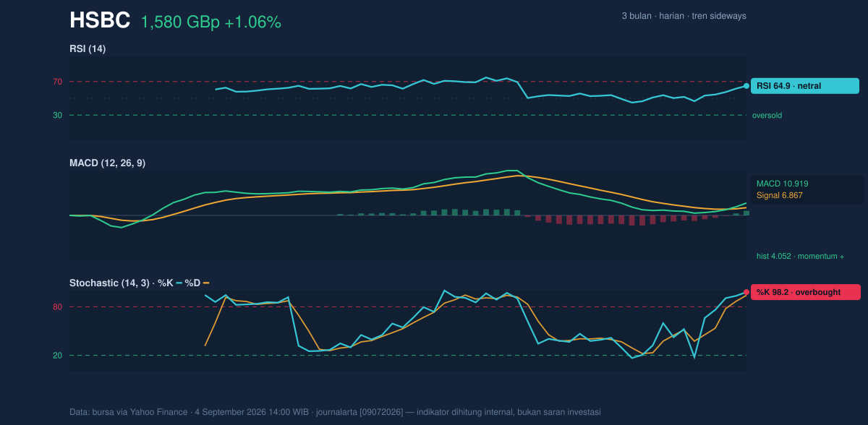The image size is (868, 425).
Task: Click the RSI 30 axis label
Action: (x=57, y=115)
